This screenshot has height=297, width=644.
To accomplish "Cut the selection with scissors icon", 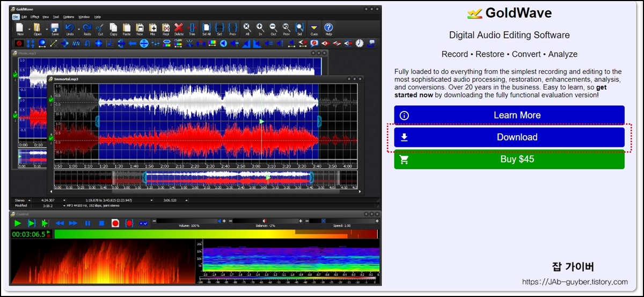I will [x=100, y=28].
